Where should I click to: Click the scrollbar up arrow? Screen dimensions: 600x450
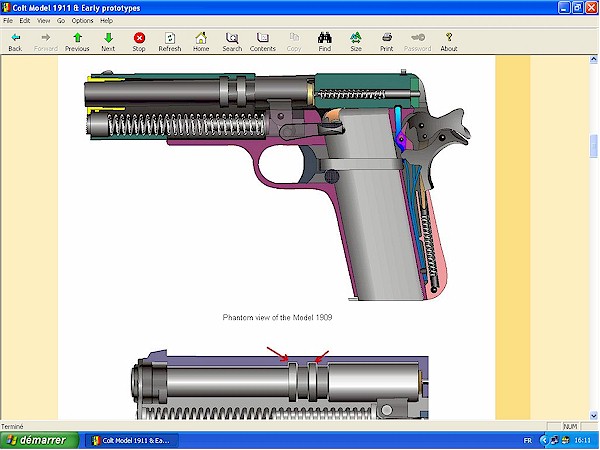tap(593, 59)
